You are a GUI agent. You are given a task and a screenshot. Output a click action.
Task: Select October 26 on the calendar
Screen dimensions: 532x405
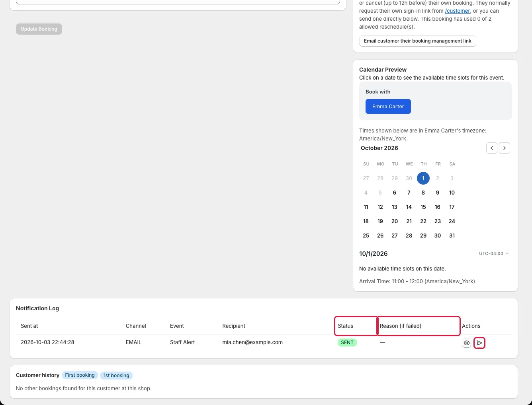pyautogui.click(x=380, y=236)
